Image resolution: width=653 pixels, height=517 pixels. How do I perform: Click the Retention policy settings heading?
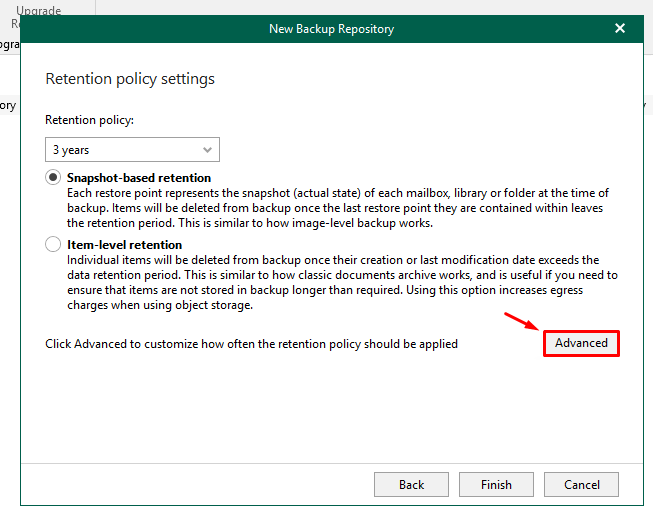click(x=130, y=78)
